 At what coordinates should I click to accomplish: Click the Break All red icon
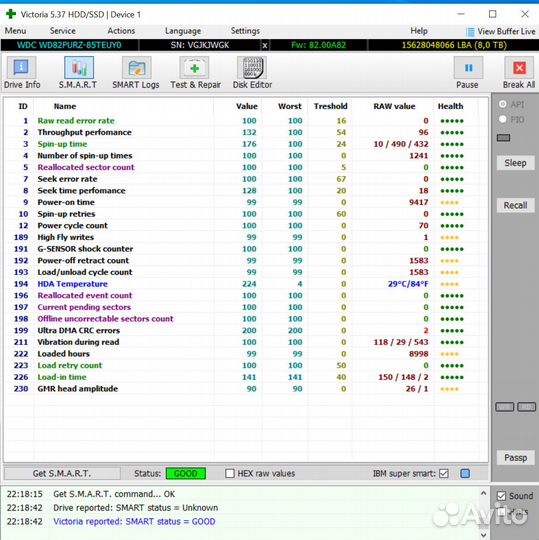519,68
